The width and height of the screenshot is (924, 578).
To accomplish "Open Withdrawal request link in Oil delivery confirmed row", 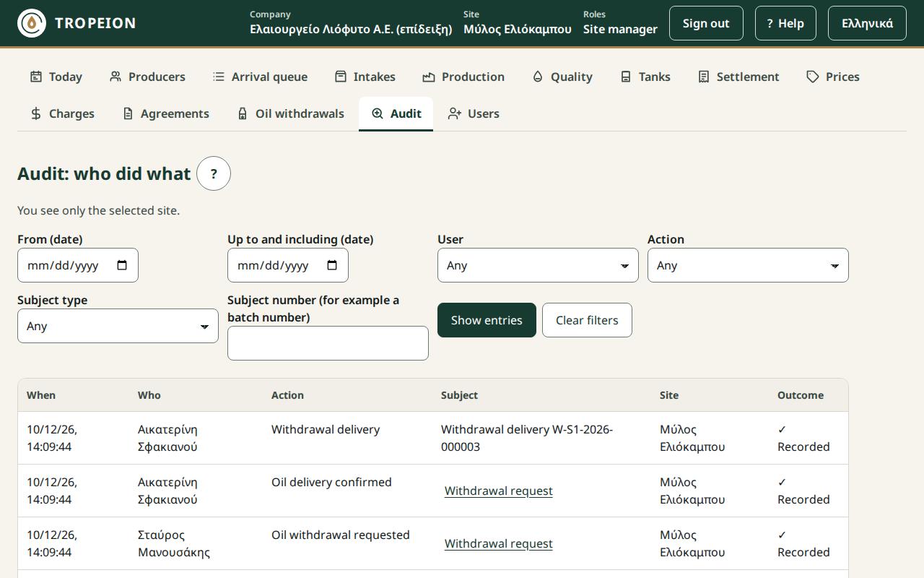I will [x=499, y=491].
